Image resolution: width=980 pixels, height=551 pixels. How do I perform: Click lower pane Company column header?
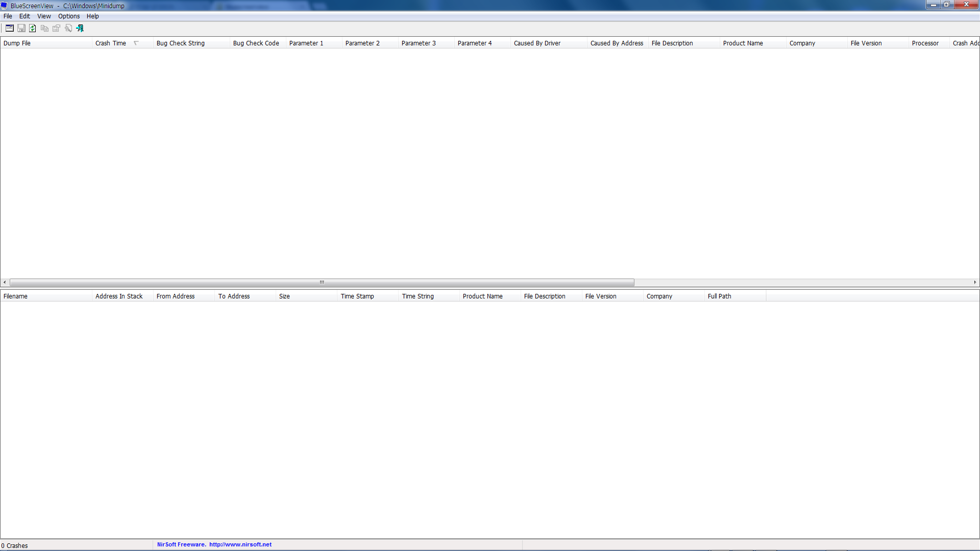point(674,296)
